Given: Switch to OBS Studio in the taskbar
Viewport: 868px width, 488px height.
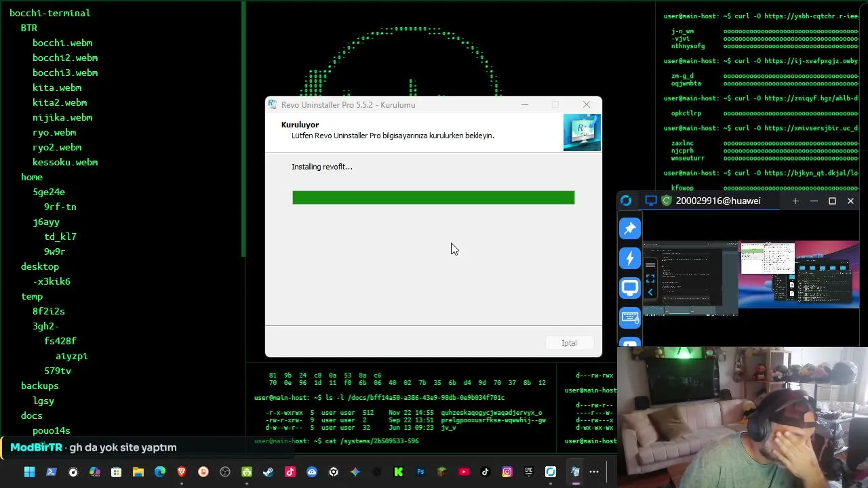Looking at the screenshot, I should pos(225,472).
